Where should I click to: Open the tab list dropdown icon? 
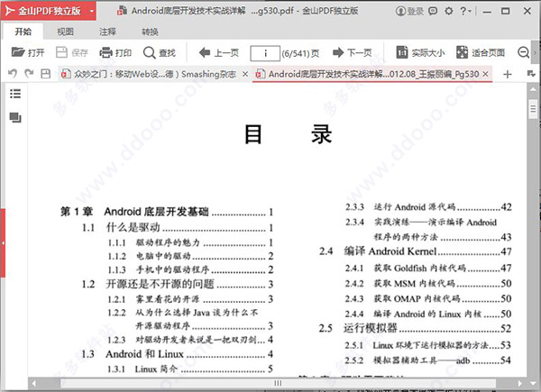click(x=531, y=73)
